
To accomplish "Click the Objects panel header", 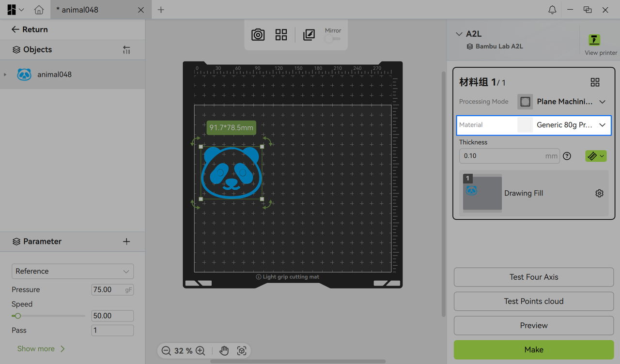I will [73, 50].
